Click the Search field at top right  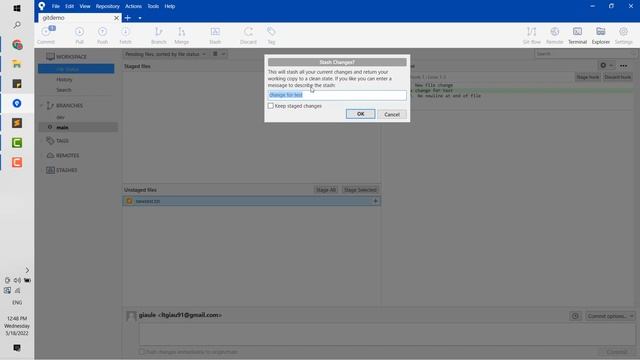coord(586,54)
